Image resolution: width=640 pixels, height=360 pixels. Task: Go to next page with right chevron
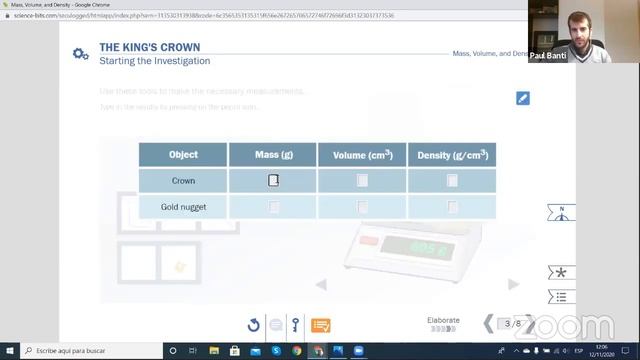[529, 324]
